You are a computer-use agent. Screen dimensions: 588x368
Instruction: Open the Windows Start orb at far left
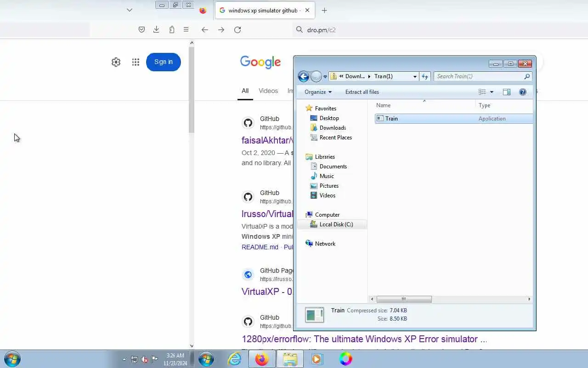coord(12,359)
